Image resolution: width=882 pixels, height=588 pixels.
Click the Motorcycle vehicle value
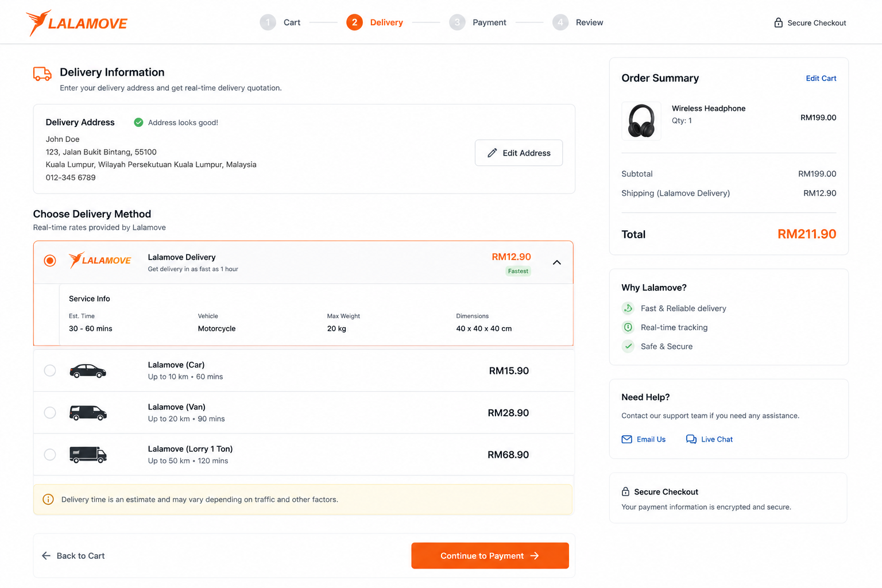tap(216, 328)
